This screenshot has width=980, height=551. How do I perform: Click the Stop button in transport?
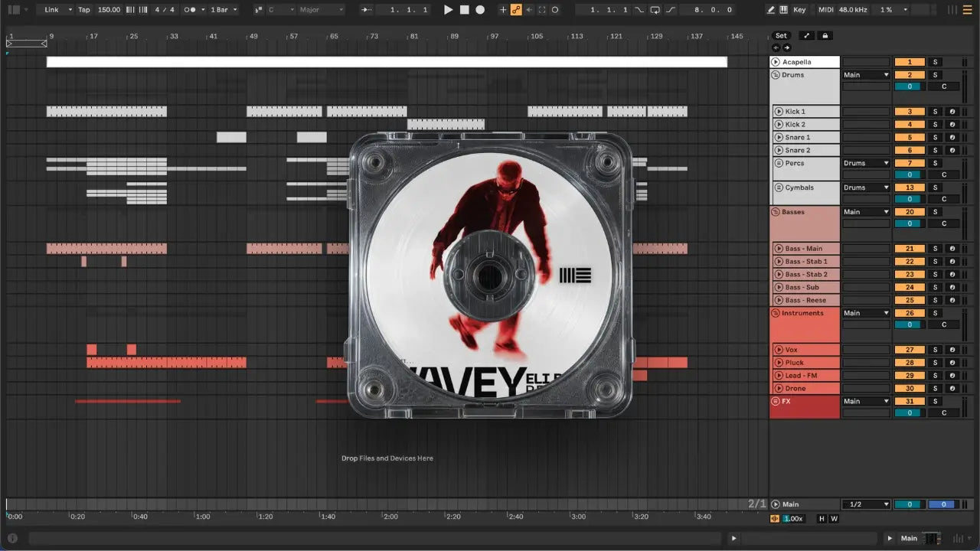click(464, 10)
